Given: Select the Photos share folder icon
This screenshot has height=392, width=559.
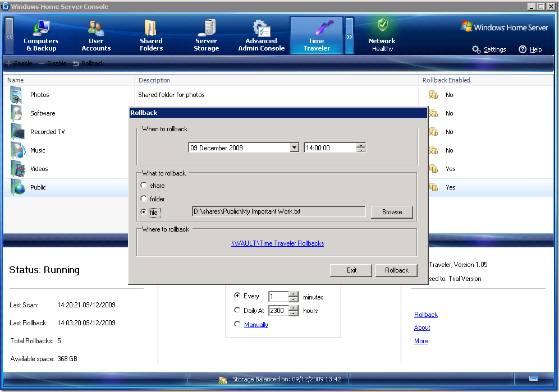Looking at the screenshot, I should point(16,95).
